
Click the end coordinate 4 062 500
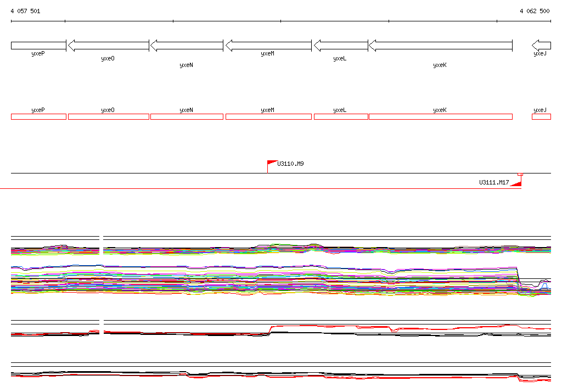(x=535, y=11)
